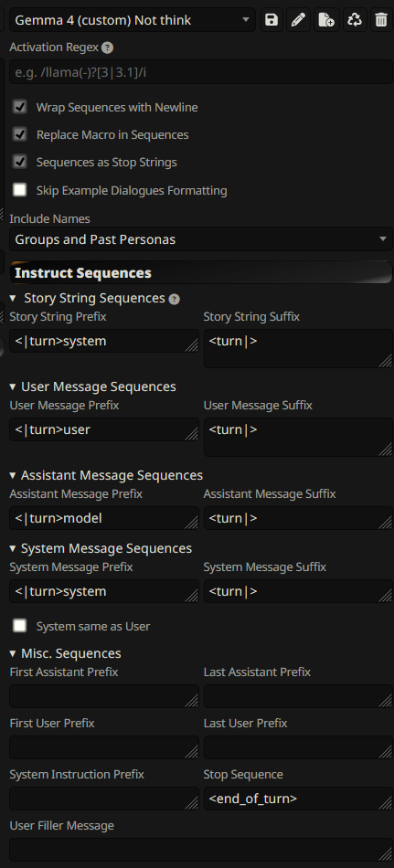394x868 pixels.
Task: Click the Story String Sequences help icon
Action: (x=174, y=299)
